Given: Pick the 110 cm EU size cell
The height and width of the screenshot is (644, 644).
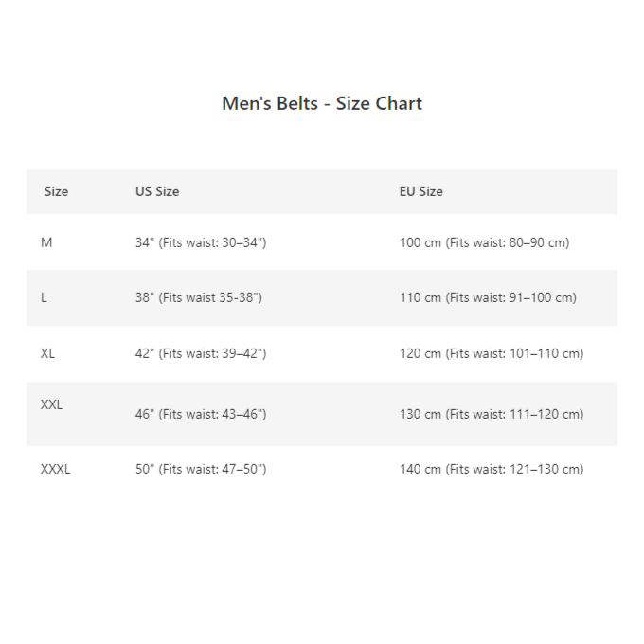Looking at the screenshot, I should 488,297.
